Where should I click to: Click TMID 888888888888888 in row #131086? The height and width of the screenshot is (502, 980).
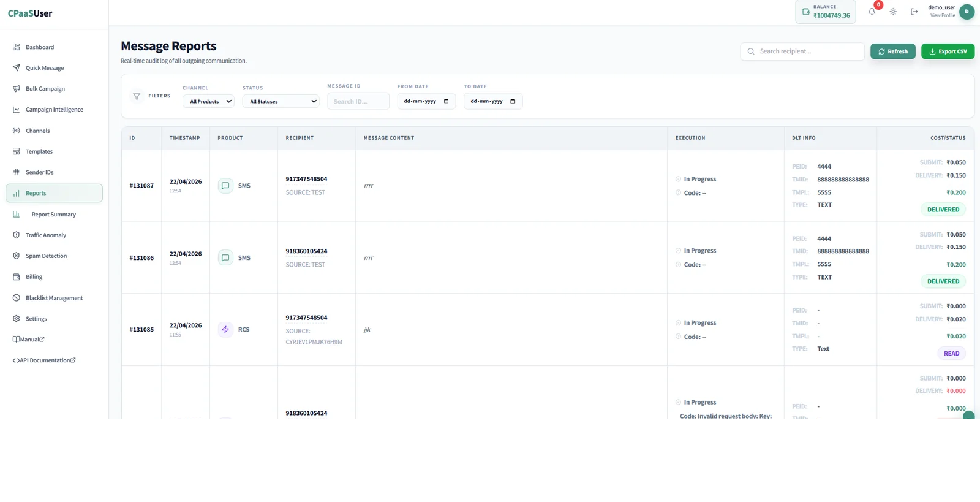point(843,251)
